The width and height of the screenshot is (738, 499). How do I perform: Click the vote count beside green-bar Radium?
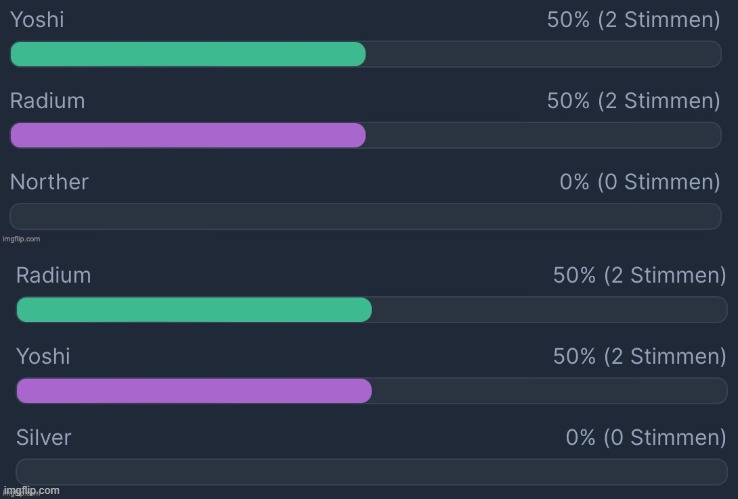640,275
